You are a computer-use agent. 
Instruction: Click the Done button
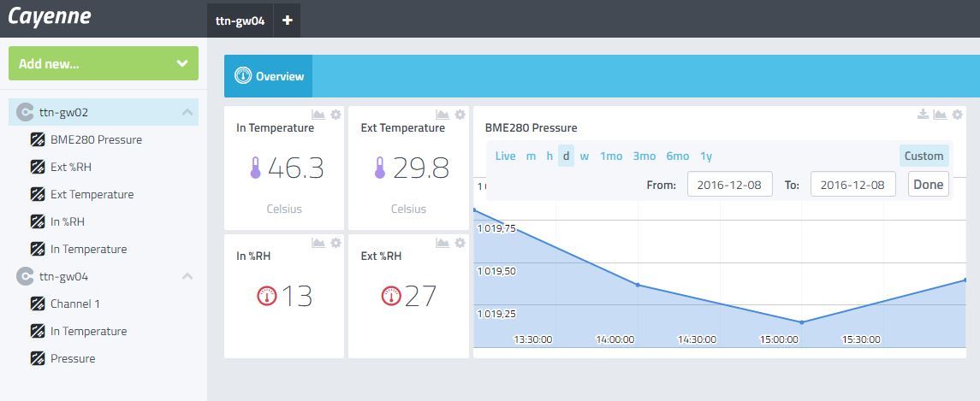coord(928,185)
